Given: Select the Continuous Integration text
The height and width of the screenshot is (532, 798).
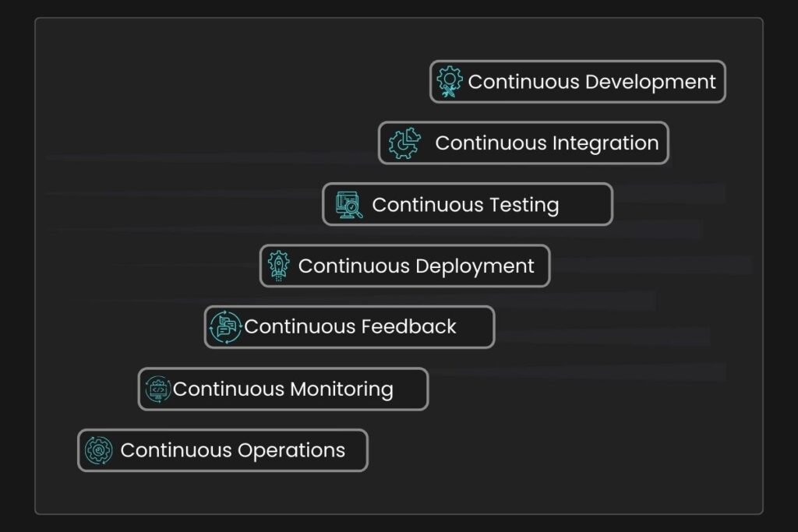Looking at the screenshot, I should click(x=546, y=143).
